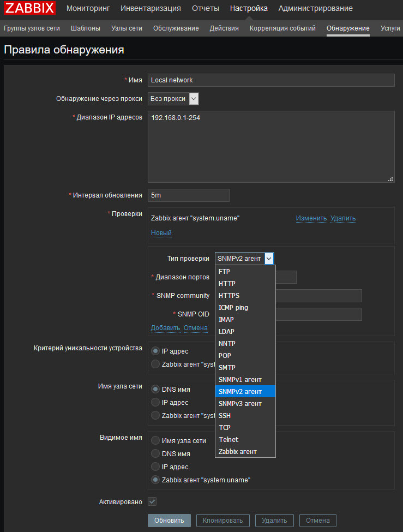Collapse the Тип проверки dropdown arrow
The width and height of the screenshot is (403, 532).
(x=269, y=259)
